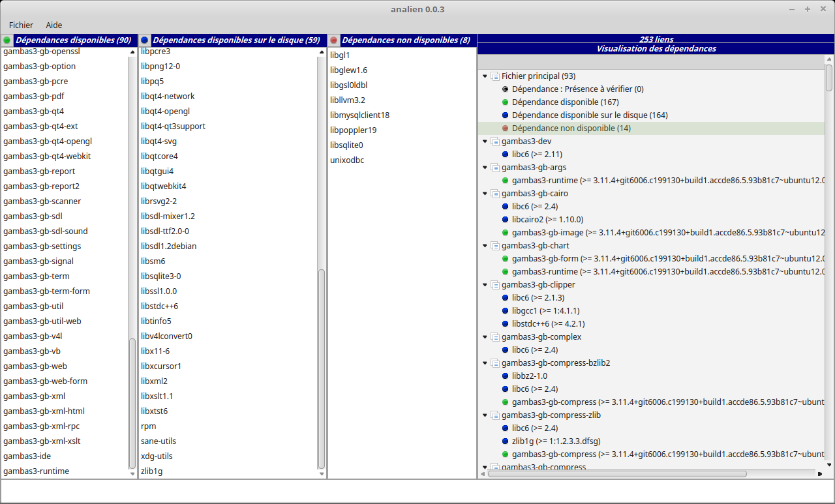The height and width of the screenshot is (504, 835).
Task: Click the green circle icon on "Dépendances disponibles" header
Action: click(x=7, y=40)
